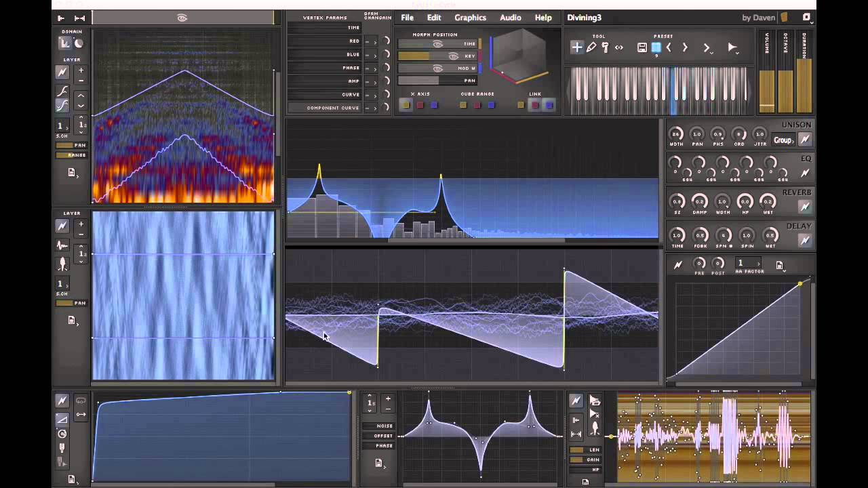The width and height of the screenshot is (868, 488).
Task: Select the red Cube Range swatch
Action: pyautogui.click(x=477, y=105)
